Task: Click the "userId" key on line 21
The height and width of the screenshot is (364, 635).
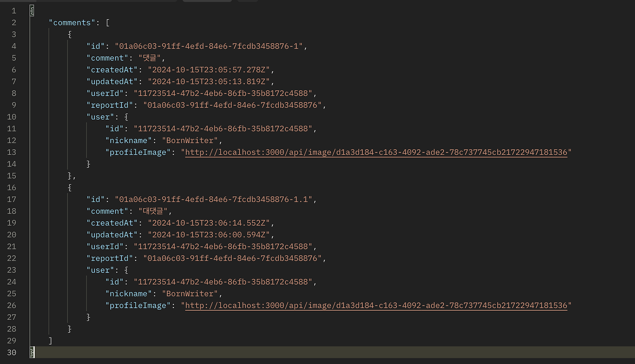Action: click(x=105, y=247)
